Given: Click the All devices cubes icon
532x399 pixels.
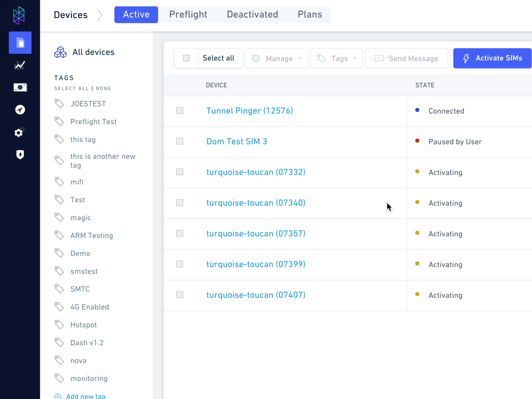Looking at the screenshot, I should click(61, 52).
